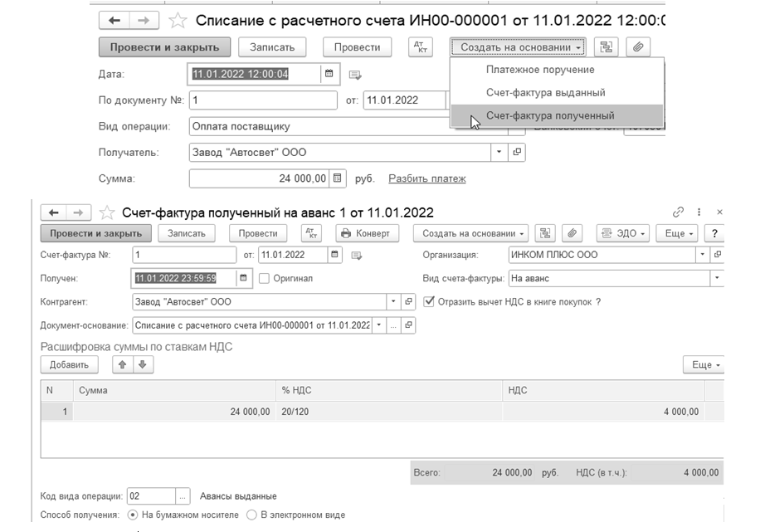This screenshot has width=765, height=532.
Task: Open calendar for Счет-фактура от date
Action: click(x=334, y=254)
